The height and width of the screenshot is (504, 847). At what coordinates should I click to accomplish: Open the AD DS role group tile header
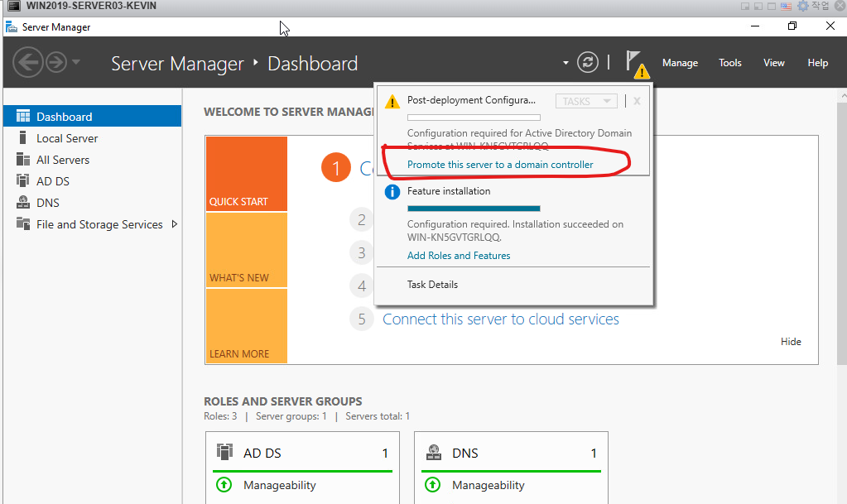pos(302,453)
